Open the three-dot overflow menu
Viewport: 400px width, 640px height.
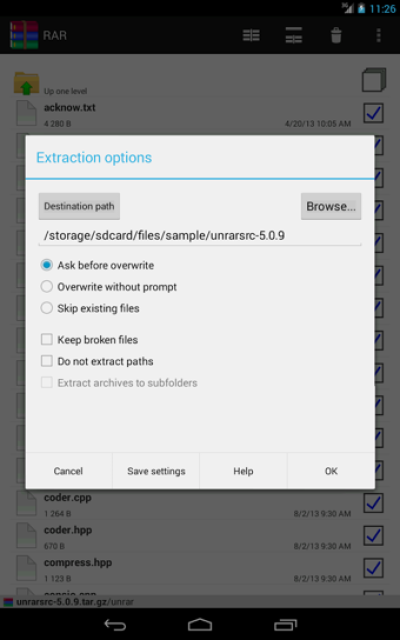pyautogui.click(x=378, y=36)
